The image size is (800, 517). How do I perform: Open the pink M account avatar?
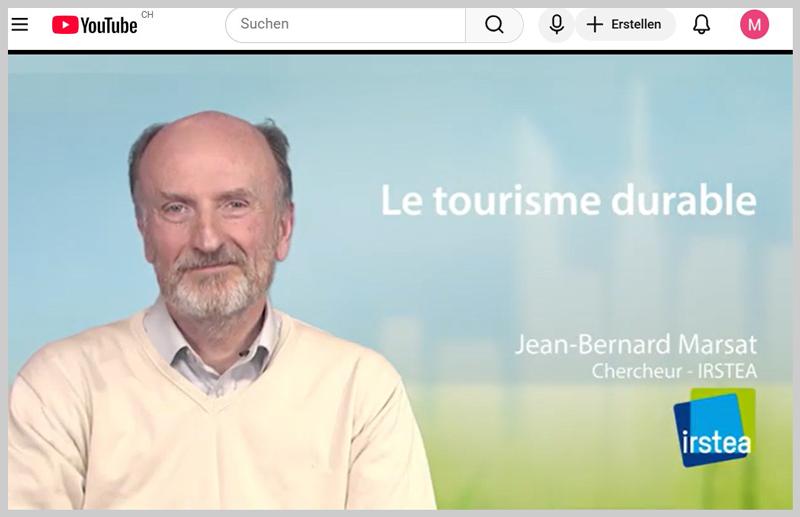(754, 24)
